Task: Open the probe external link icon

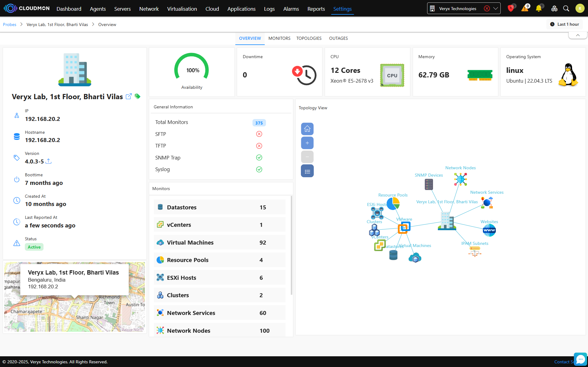Action: pos(129,96)
